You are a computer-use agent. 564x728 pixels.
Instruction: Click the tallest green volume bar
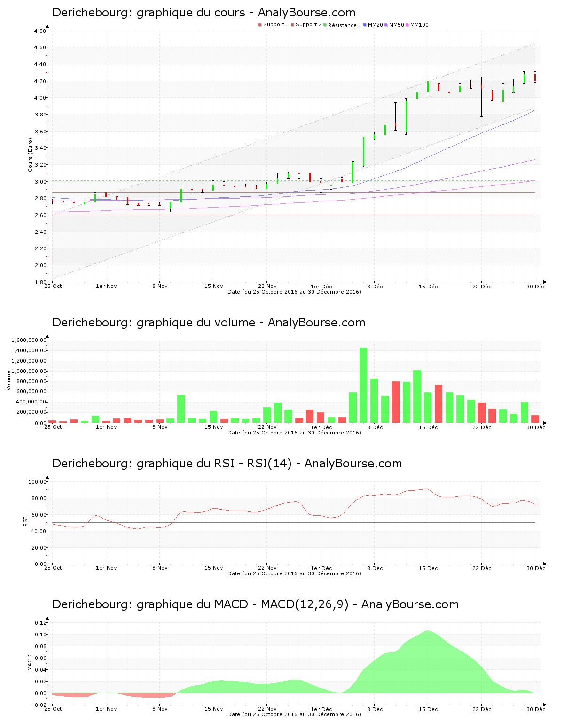pyautogui.click(x=363, y=385)
